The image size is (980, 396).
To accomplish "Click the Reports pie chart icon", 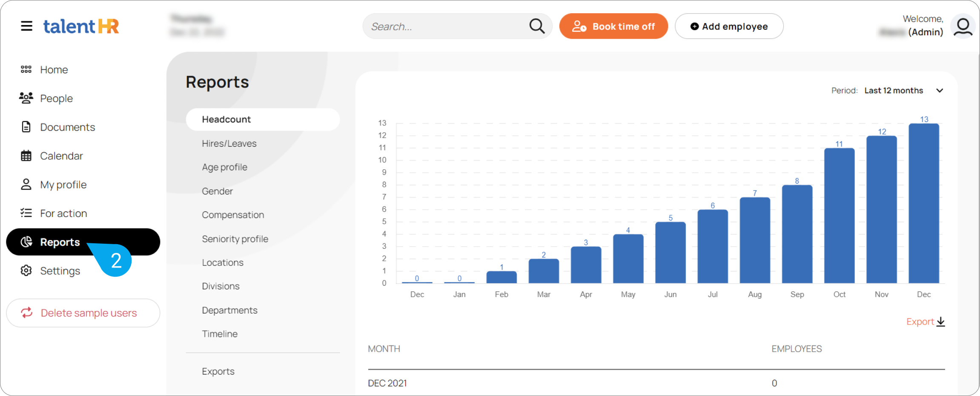I will 26,242.
